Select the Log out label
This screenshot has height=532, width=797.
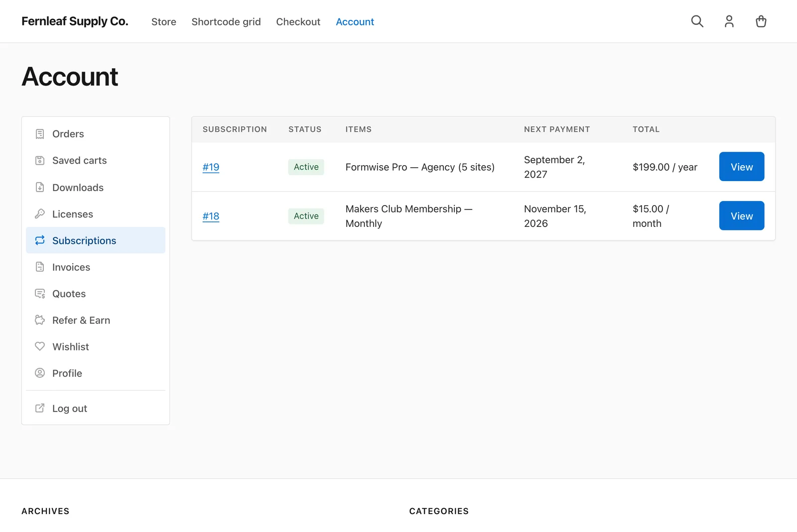(x=70, y=409)
